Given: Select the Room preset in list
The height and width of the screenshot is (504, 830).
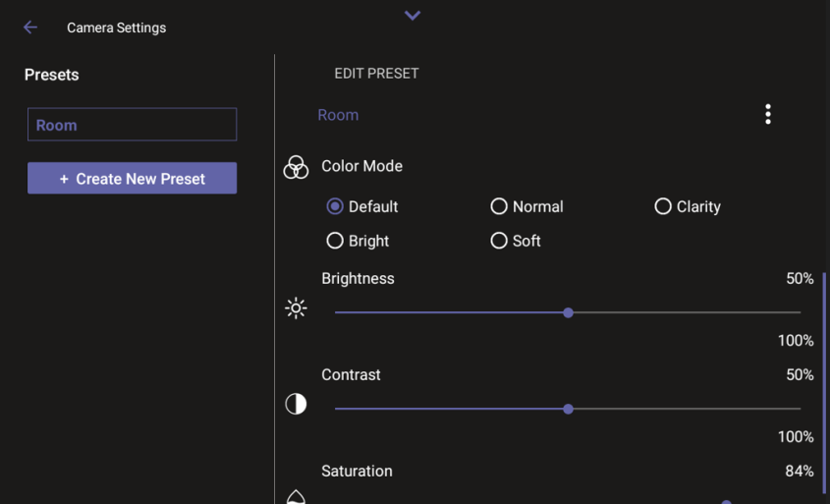Looking at the screenshot, I should click(x=132, y=125).
